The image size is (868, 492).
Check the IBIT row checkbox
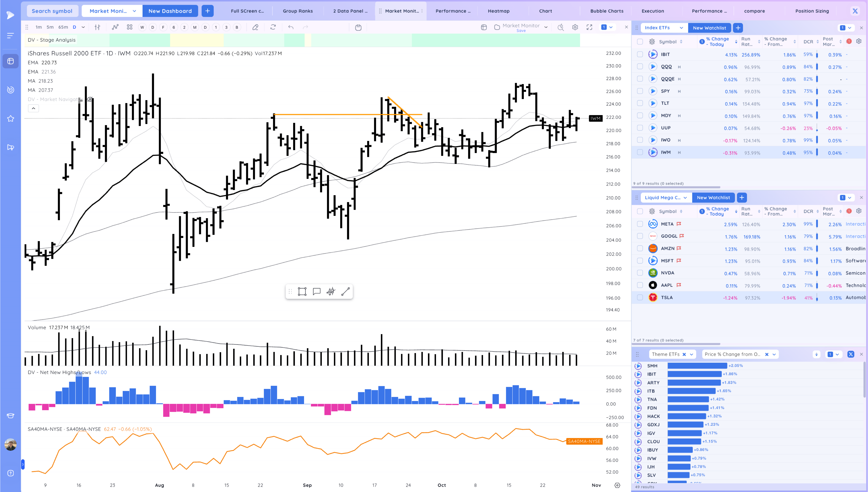click(x=640, y=54)
